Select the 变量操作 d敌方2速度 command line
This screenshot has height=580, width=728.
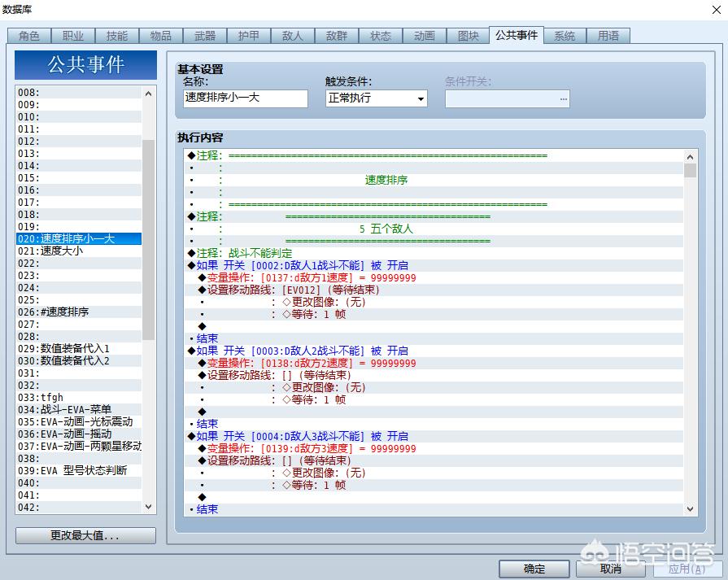coord(311,363)
